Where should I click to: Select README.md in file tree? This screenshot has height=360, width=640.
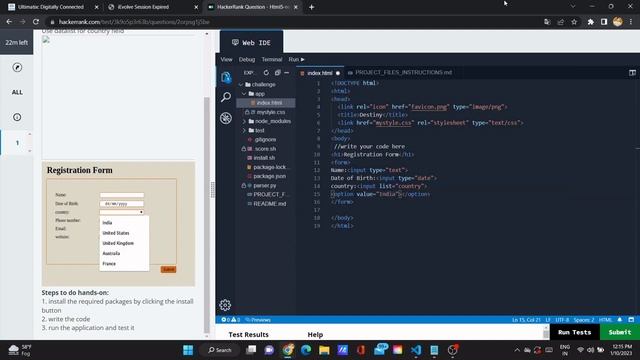pyautogui.click(x=269, y=204)
